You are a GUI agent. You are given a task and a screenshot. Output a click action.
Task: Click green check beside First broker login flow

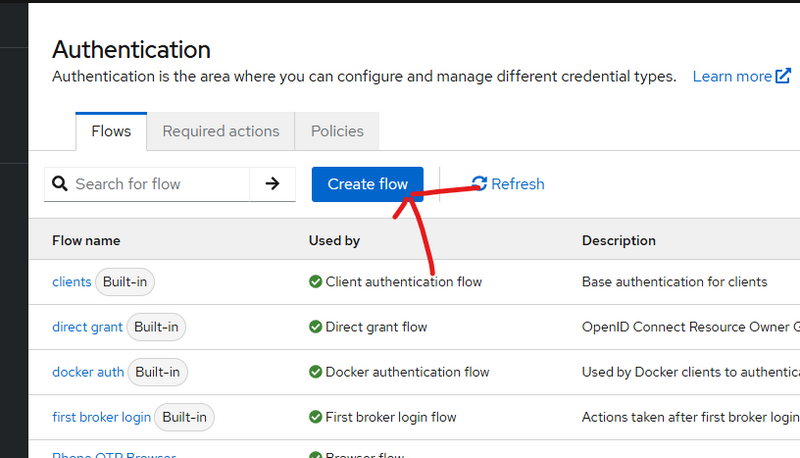(x=315, y=417)
